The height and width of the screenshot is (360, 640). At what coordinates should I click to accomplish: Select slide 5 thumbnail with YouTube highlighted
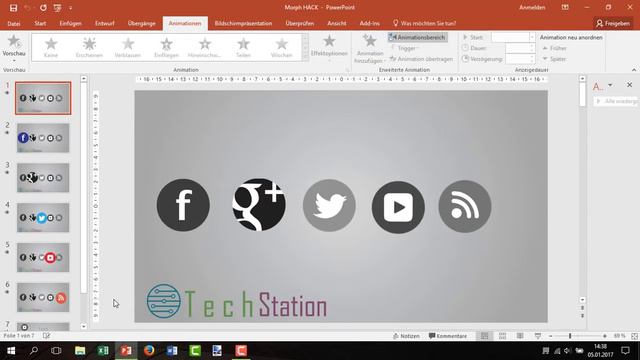(43, 258)
